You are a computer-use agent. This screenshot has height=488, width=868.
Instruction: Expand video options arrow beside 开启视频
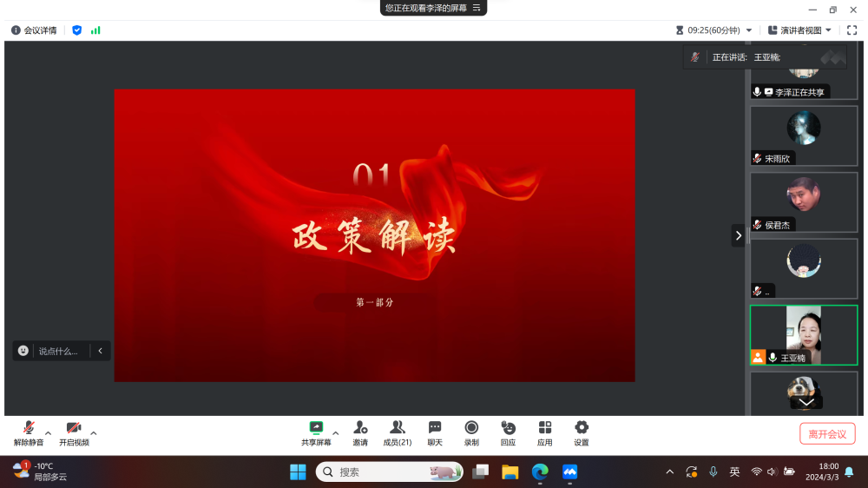coord(94,433)
